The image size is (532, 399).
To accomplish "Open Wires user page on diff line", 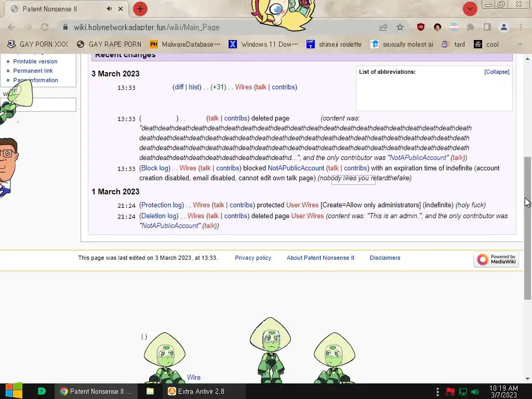I will coord(243,87).
